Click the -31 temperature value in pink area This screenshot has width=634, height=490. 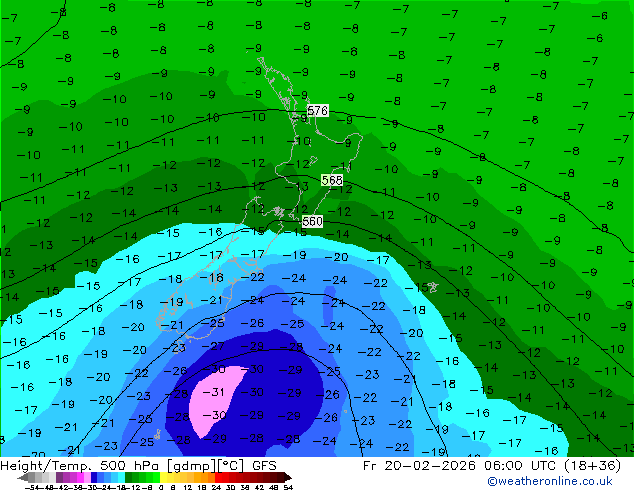[213, 392]
